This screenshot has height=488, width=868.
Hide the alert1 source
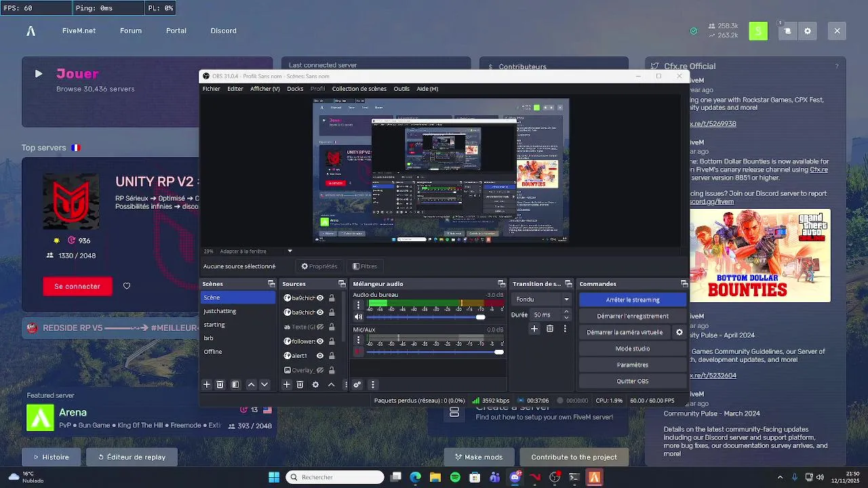tap(320, 355)
